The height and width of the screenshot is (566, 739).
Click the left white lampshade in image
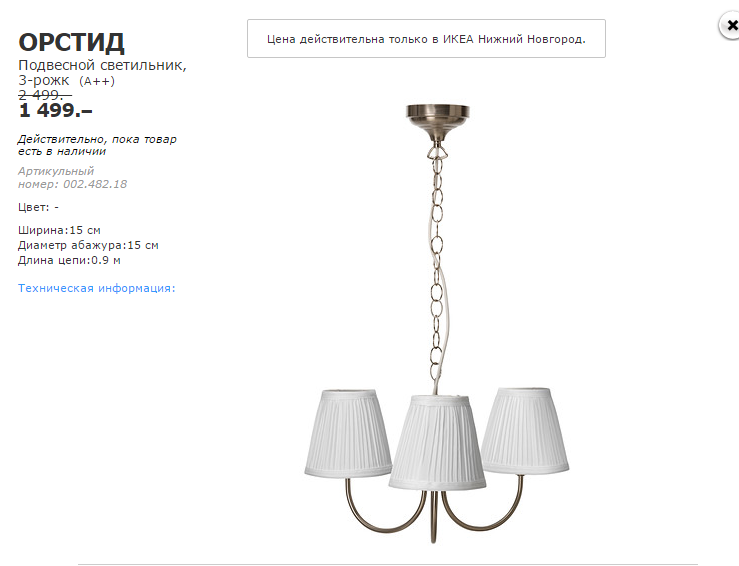point(348,433)
